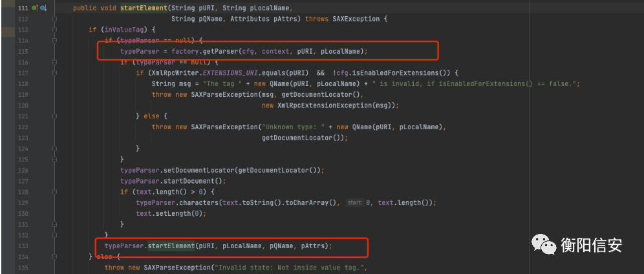Toggle the fold end marker on line 131
Viewport: 644px width, 274px height.
coord(54,224)
